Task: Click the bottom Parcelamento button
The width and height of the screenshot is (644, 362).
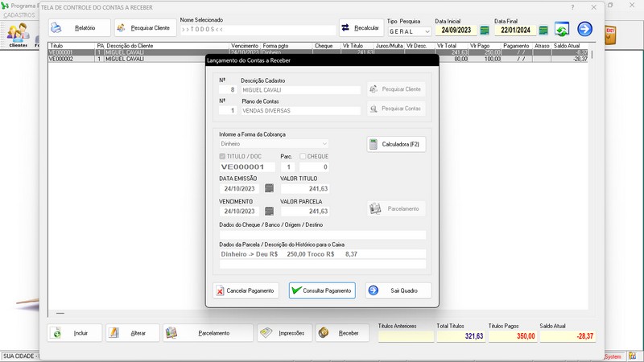Action: click(x=208, y=333)
